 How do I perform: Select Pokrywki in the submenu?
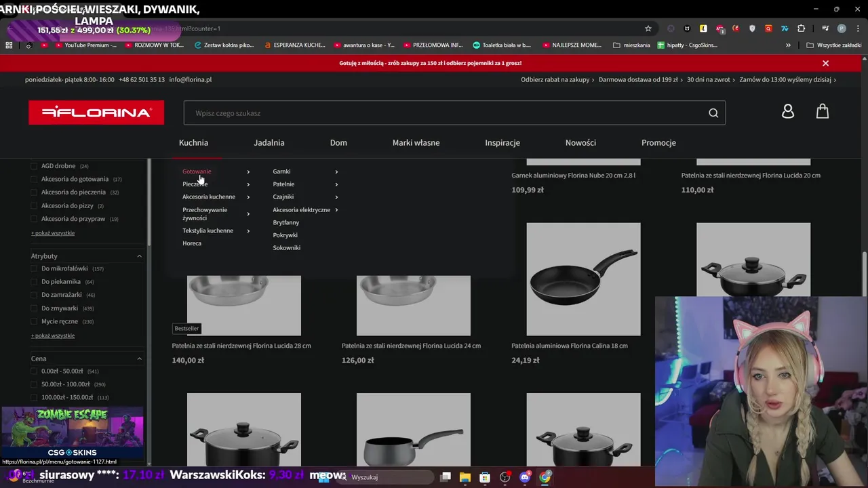pos(285,235)
